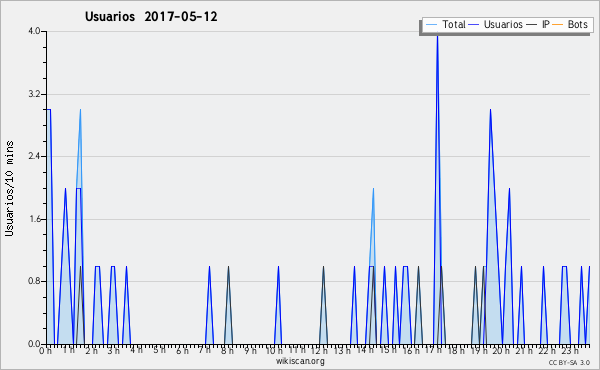Click the '2 h' x-axis label

coord(91,351)
